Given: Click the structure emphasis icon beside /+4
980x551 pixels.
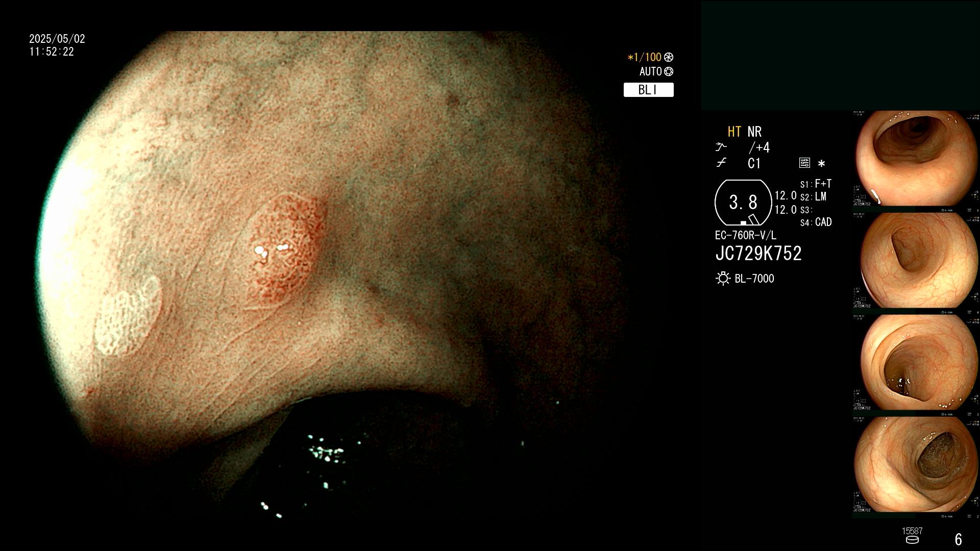Looking at the screenshot, I should [721, 147].
